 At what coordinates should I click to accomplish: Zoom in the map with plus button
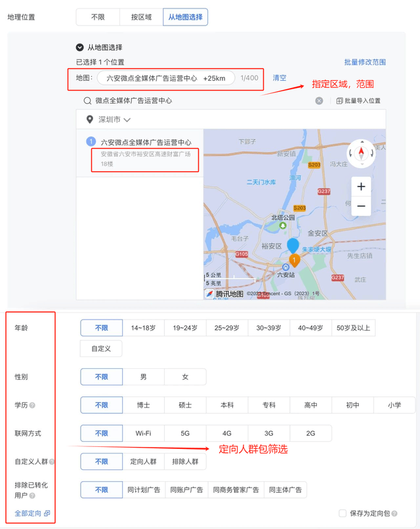pos(361,187)
